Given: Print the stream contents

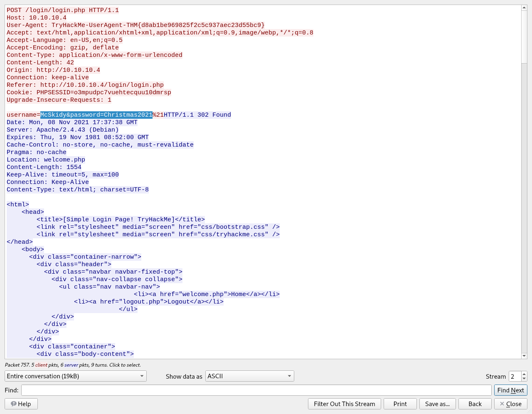Looking at the screenshot, I should tap(400, 404).
